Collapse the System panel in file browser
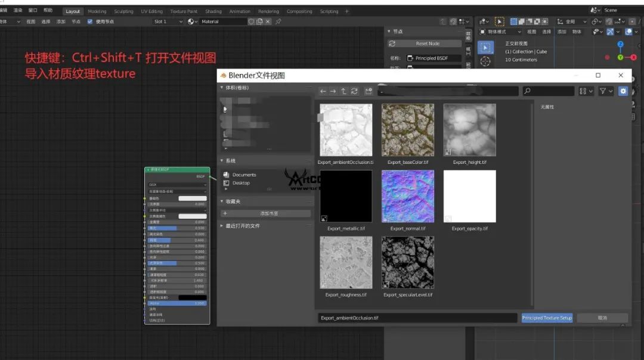 tap(222, 160)
